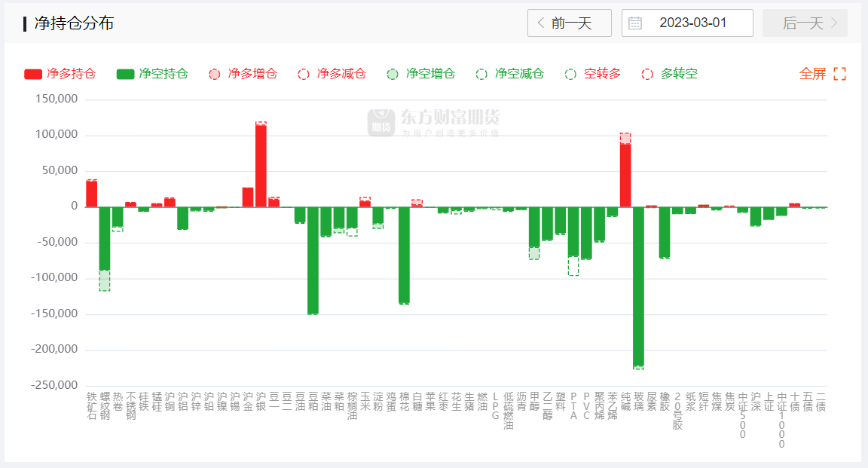This screenshot has height=468, width=868.
Task: Click the right chevron for next day
Action: tap(834, 23)
